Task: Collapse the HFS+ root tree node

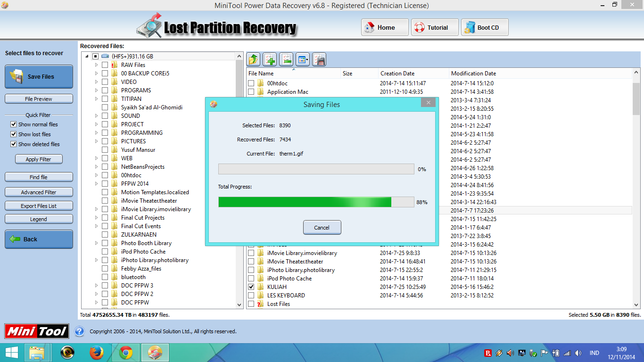Action: click(x=87, y=57)
